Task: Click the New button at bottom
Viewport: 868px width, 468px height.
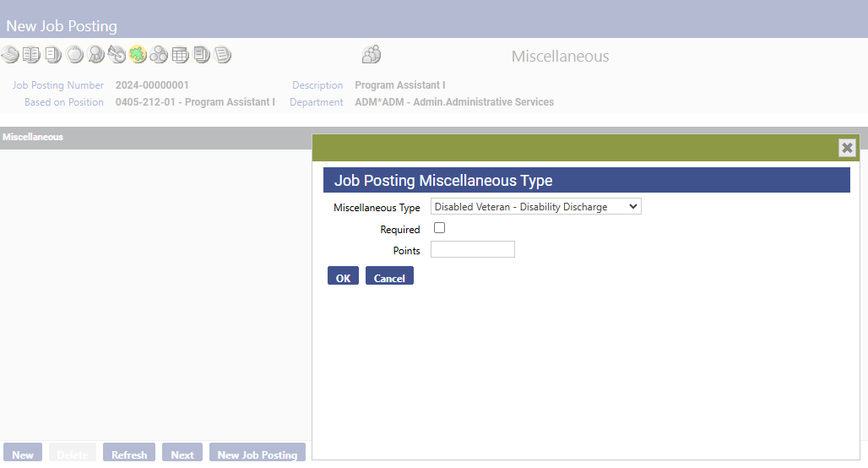Action: [x=23, y=453]
